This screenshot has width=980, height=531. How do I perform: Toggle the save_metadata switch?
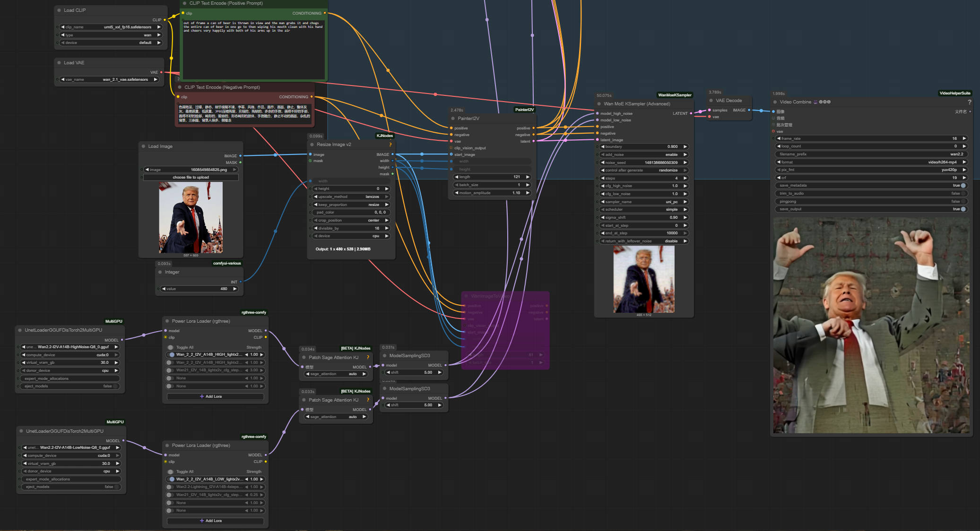click(x=963, y=186)
